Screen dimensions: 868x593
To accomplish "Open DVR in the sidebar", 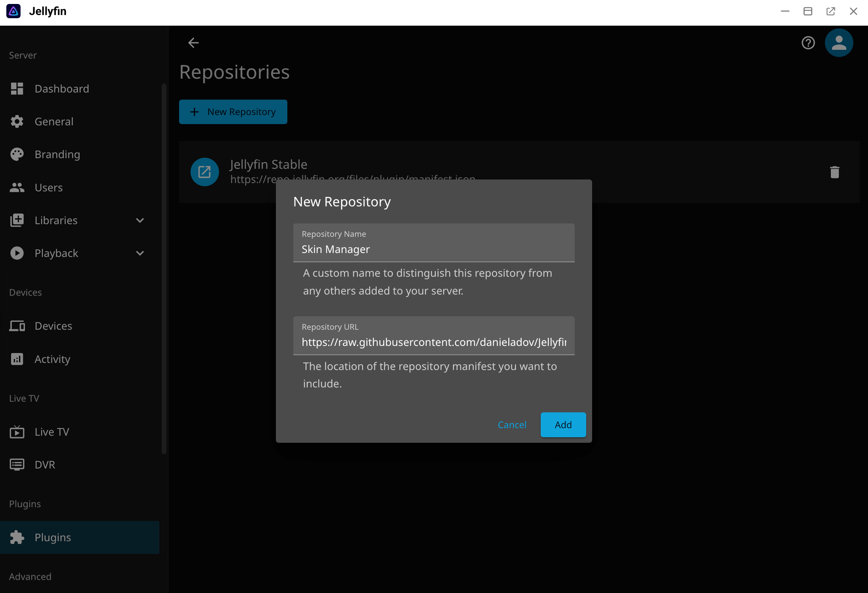I will [79, 465].
